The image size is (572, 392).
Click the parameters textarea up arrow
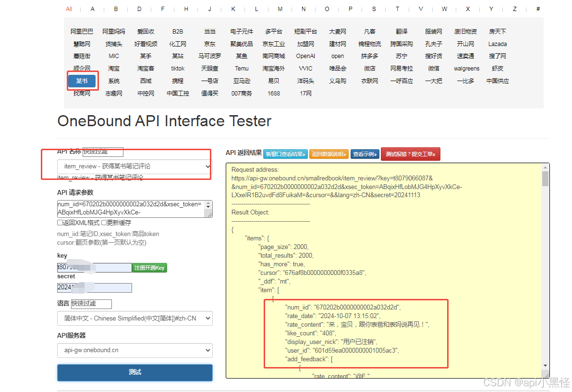coord(208,203)
